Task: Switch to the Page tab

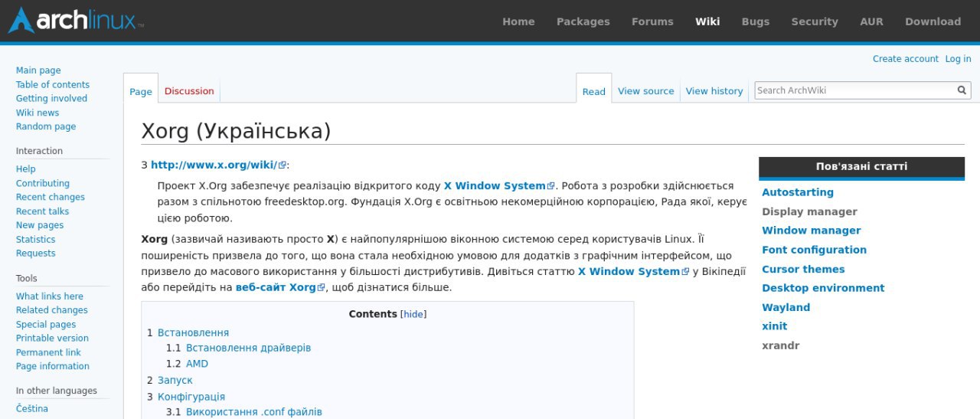Action: [x=141, y=91]
